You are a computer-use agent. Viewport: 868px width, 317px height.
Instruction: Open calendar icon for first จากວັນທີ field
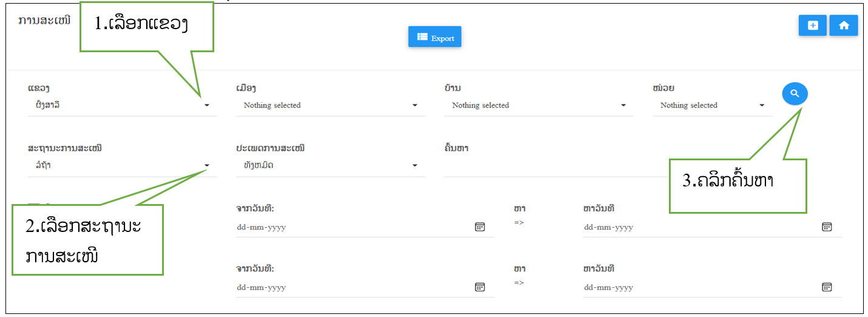click(x=480, y=227)
